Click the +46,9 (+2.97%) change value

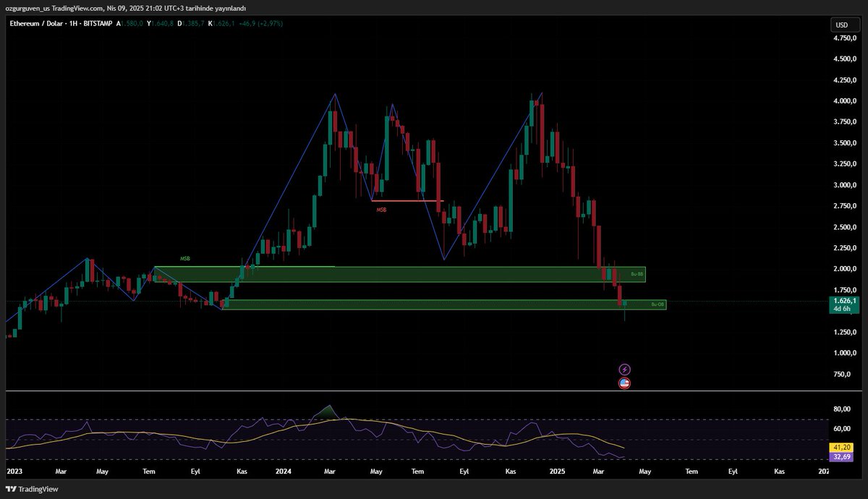pyautogui.click(x=260, y=24)
